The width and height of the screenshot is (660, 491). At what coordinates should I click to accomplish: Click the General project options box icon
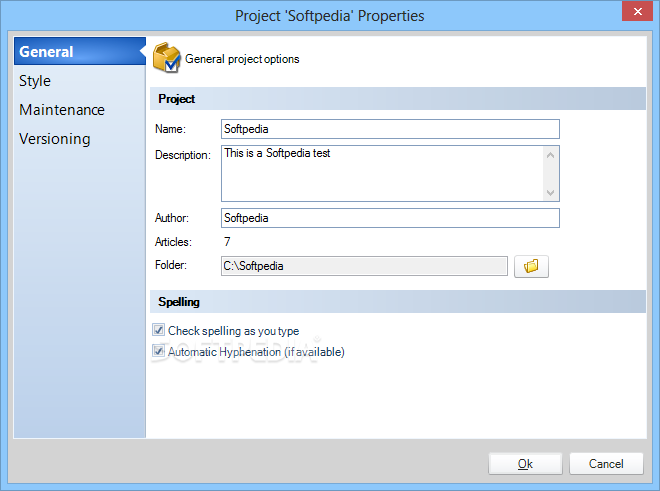click(x=167, y=58)
